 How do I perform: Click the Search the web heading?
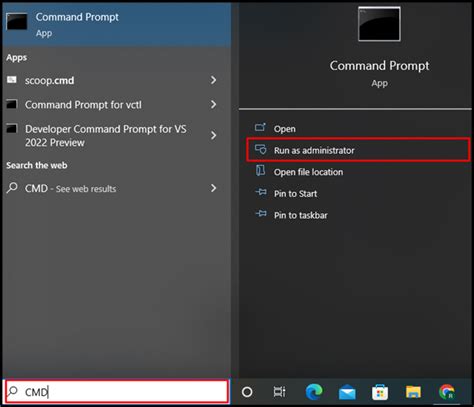point(37,165)
